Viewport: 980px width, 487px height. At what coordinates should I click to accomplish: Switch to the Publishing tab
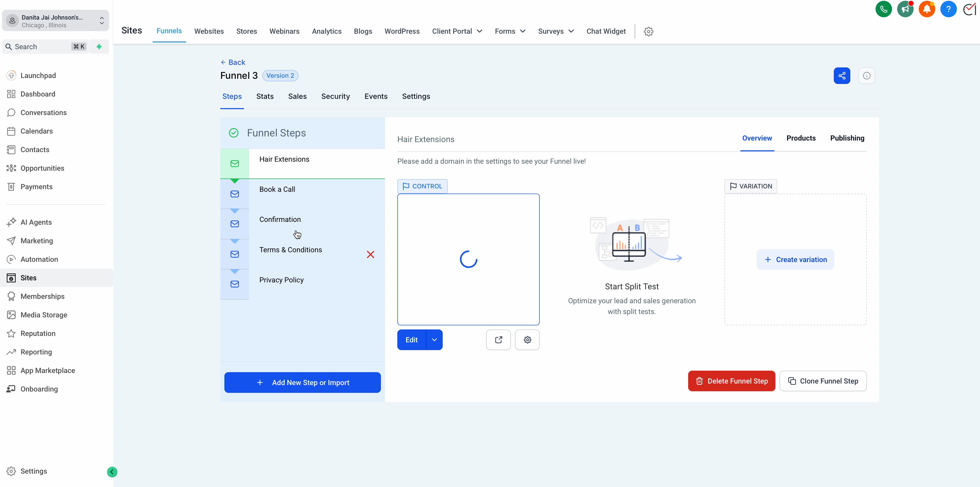click(847, 138)
